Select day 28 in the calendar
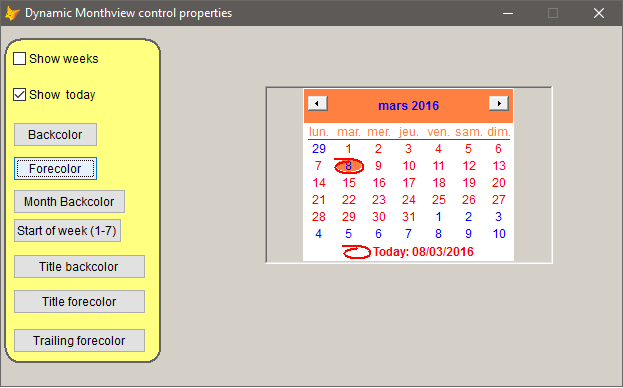This screenshot has width=623, height=388. pyautogui.click(x=319, y=217)
